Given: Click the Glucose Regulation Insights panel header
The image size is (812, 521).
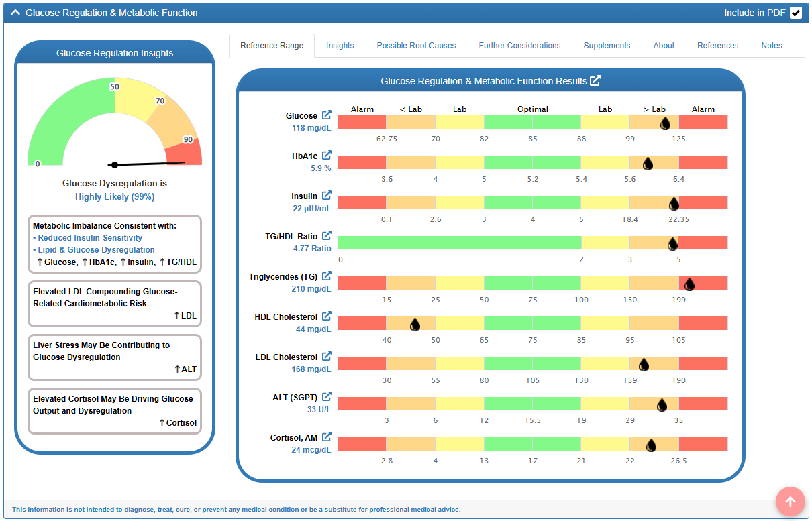Looking at the screenshot, I should click(x=115, y=53).
